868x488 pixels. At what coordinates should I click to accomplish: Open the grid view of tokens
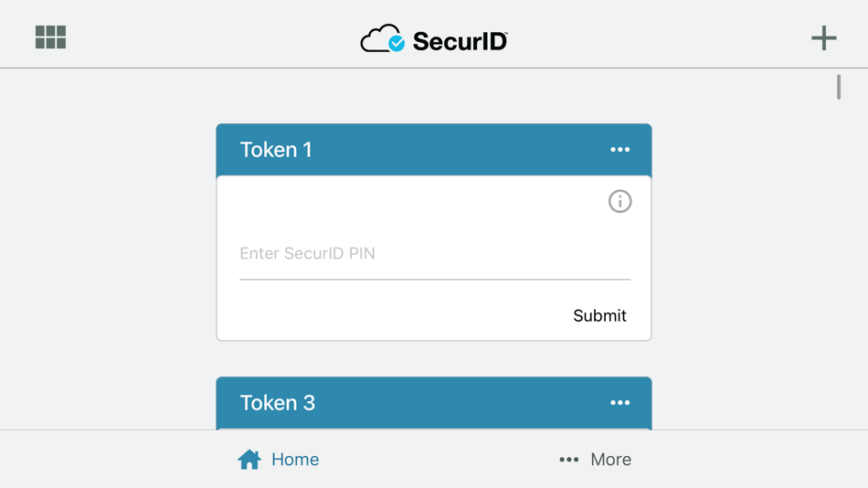50,37
